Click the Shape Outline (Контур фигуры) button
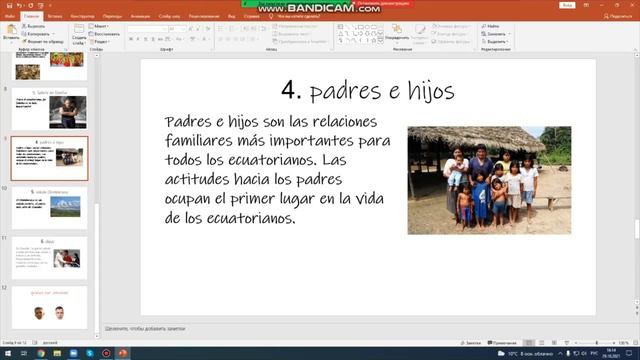 click(x=450, y=34)
